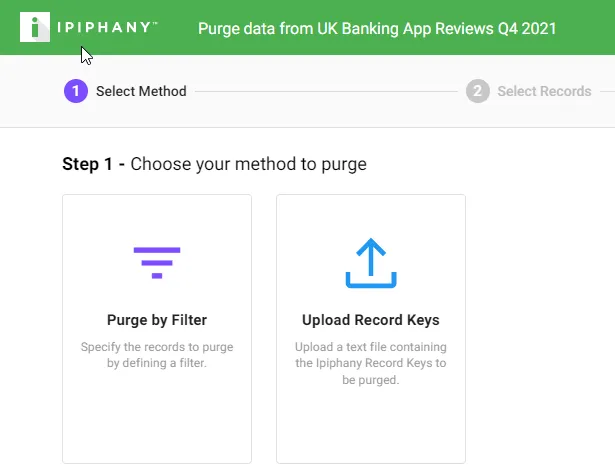The image size is (615, 475).
Task: Click the stepper line after Select Records
Action: pos(608,91)
